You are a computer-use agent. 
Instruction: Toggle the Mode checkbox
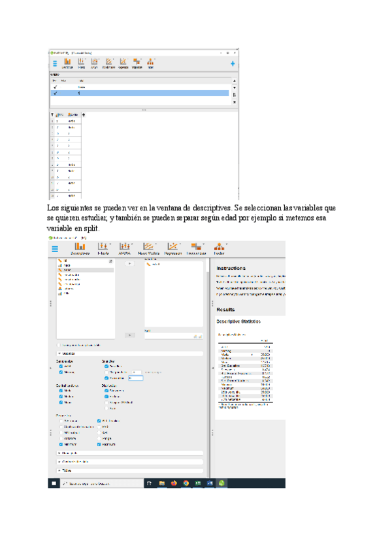(61, 391)
